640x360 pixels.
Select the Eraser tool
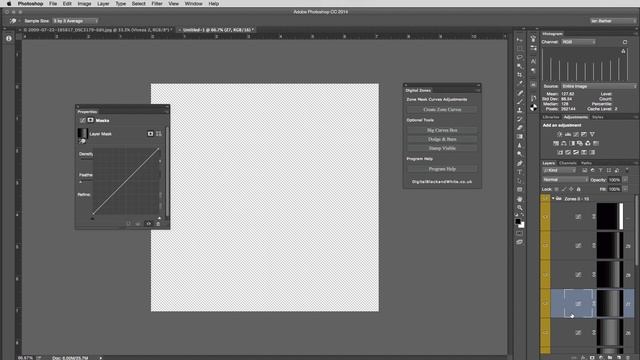[520, 128]
